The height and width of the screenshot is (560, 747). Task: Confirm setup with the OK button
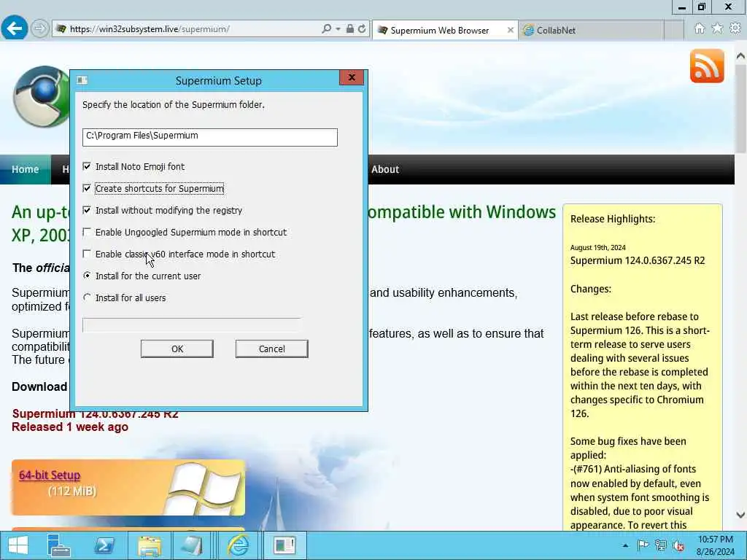(177, 349)
